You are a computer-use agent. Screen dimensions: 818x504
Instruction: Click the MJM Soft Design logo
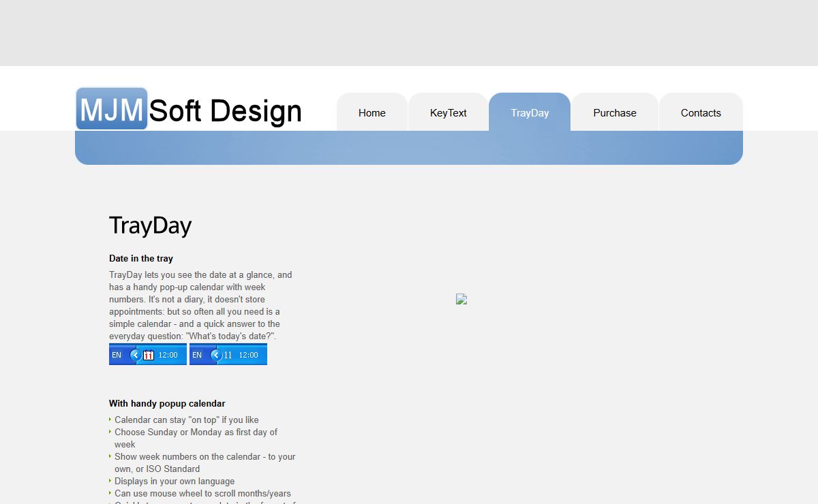click(x=189, y=109)
